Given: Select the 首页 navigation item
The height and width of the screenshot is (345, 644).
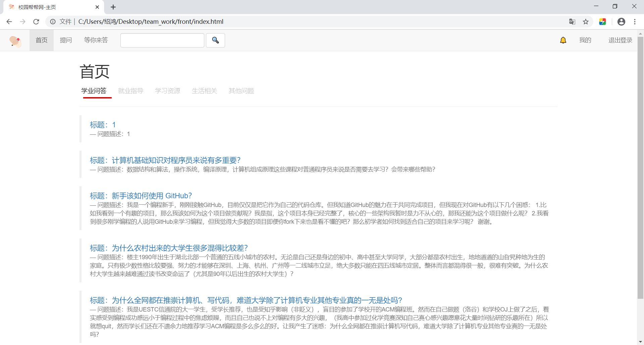Looking at the screenshot, I should click(42, 40).
